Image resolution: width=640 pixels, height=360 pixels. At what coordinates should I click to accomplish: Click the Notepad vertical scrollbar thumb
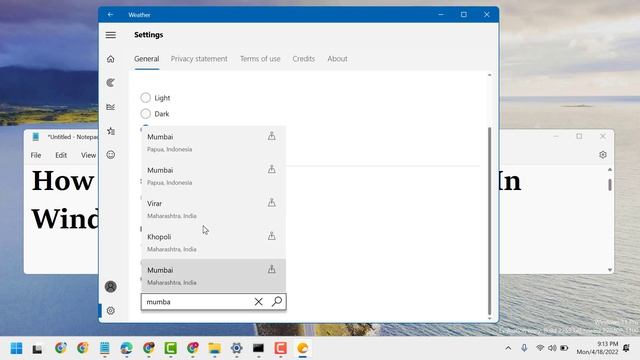click(610, 184)
